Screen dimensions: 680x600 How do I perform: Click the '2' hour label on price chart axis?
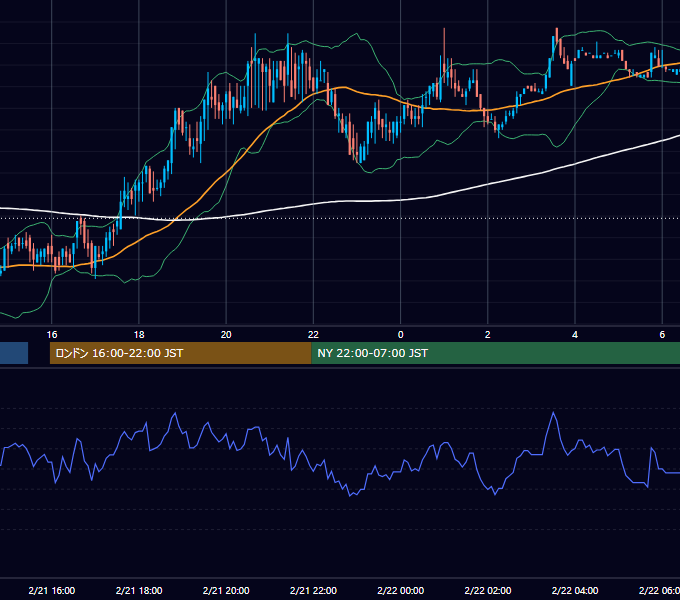pos(487,335)
